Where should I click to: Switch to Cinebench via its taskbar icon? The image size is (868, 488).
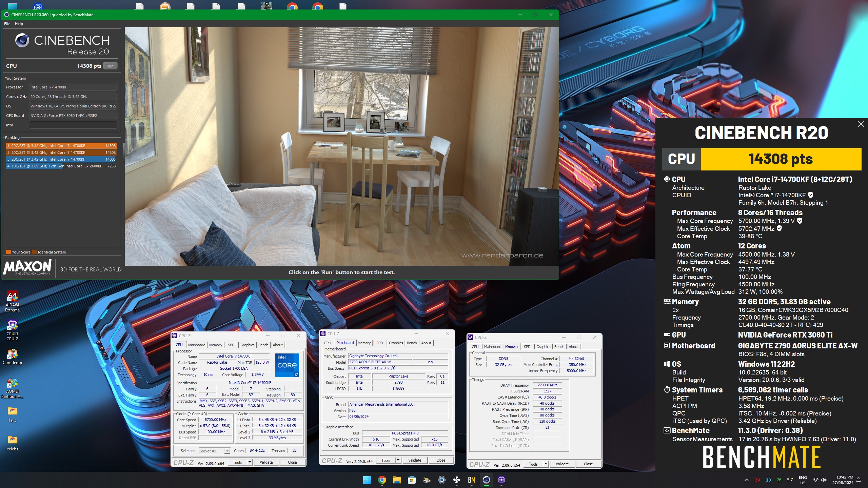coord(486,480)
